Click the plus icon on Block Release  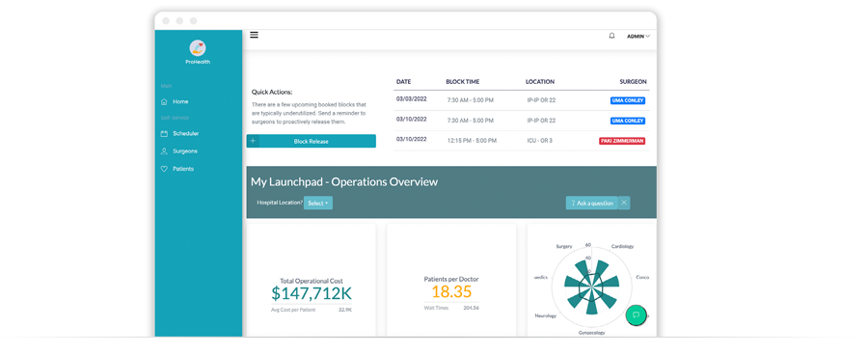click(253, 141)
